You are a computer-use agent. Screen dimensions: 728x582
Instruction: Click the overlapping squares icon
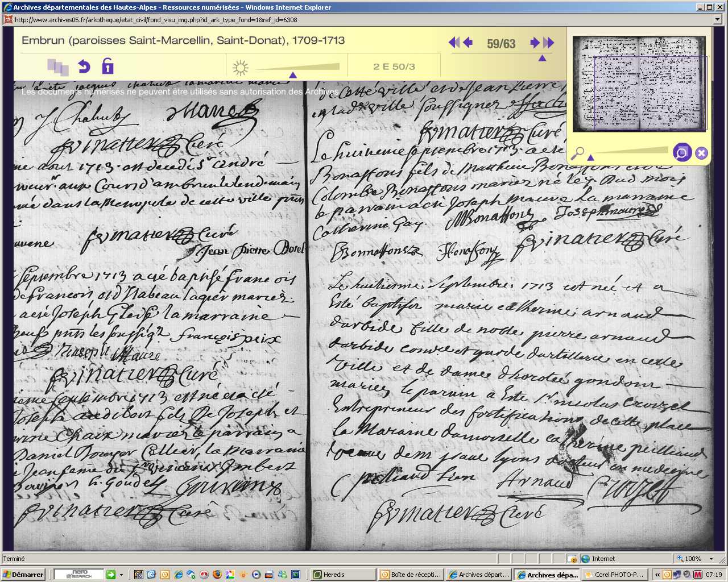point(57,67)
